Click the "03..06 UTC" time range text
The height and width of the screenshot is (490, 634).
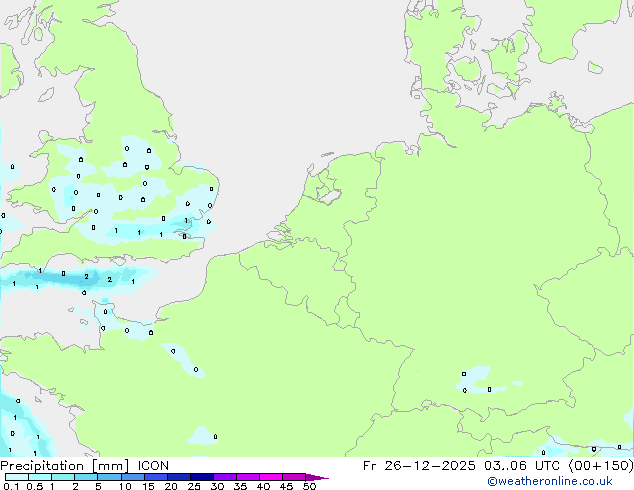pyautogui.click(x=522, y=466)
